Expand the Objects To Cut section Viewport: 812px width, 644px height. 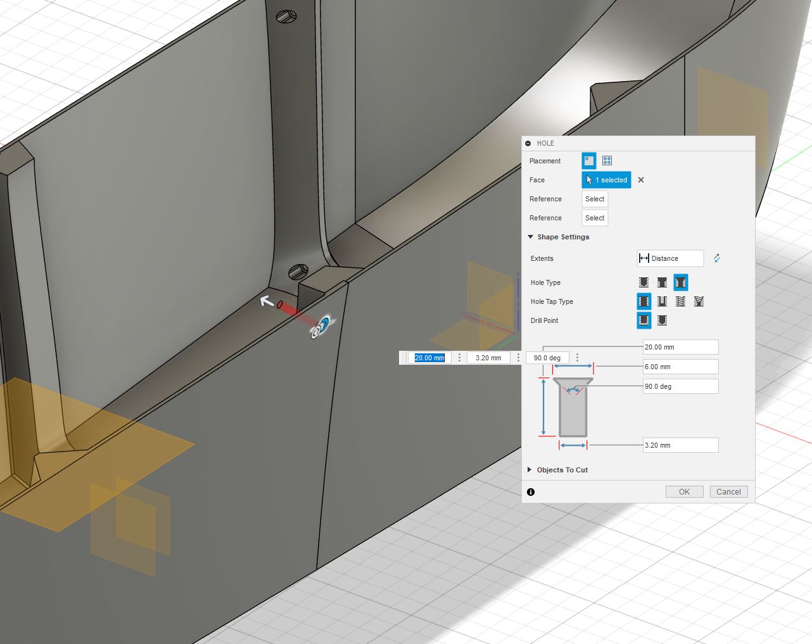(x=530, y=470)
